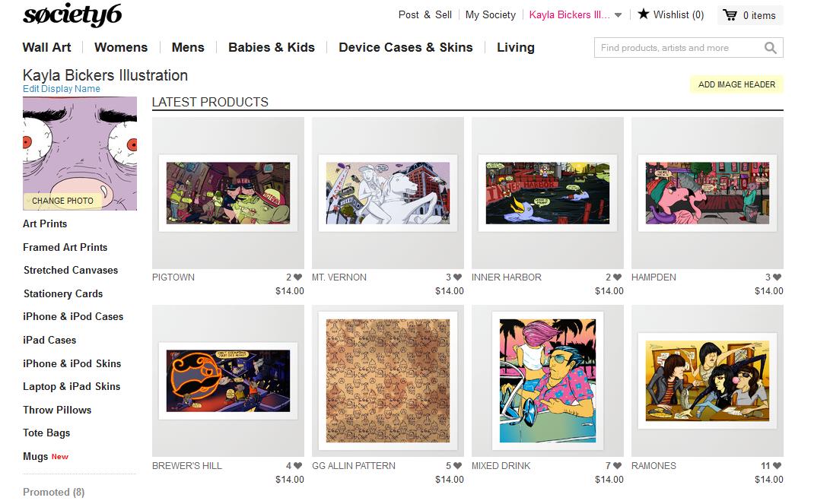
Task: Heart the Ramones print
Action: point(777,466)
